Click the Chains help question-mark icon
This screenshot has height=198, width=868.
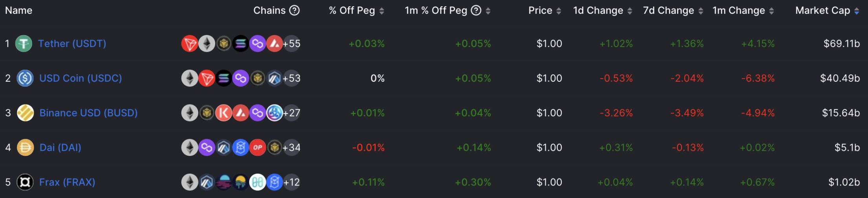295,11
